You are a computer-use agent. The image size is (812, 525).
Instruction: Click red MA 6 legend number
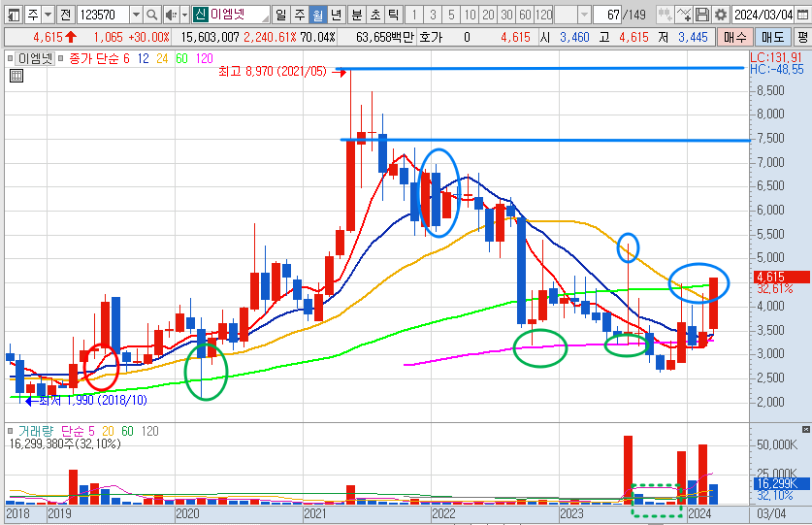(x=126, y=58)
